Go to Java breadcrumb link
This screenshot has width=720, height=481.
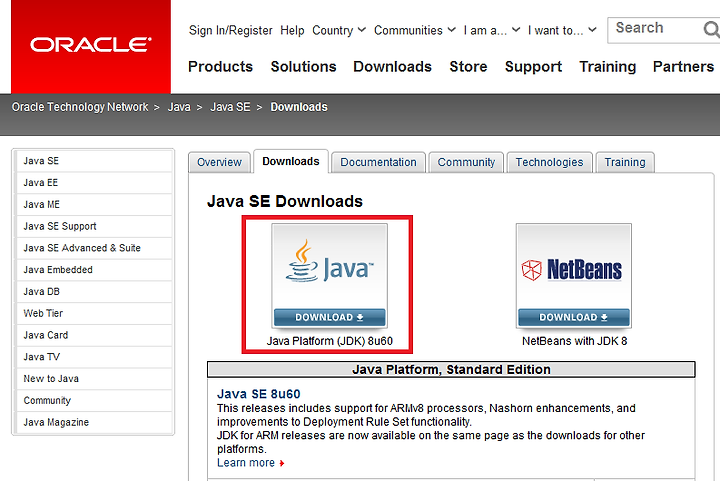[x=179, y=107]
